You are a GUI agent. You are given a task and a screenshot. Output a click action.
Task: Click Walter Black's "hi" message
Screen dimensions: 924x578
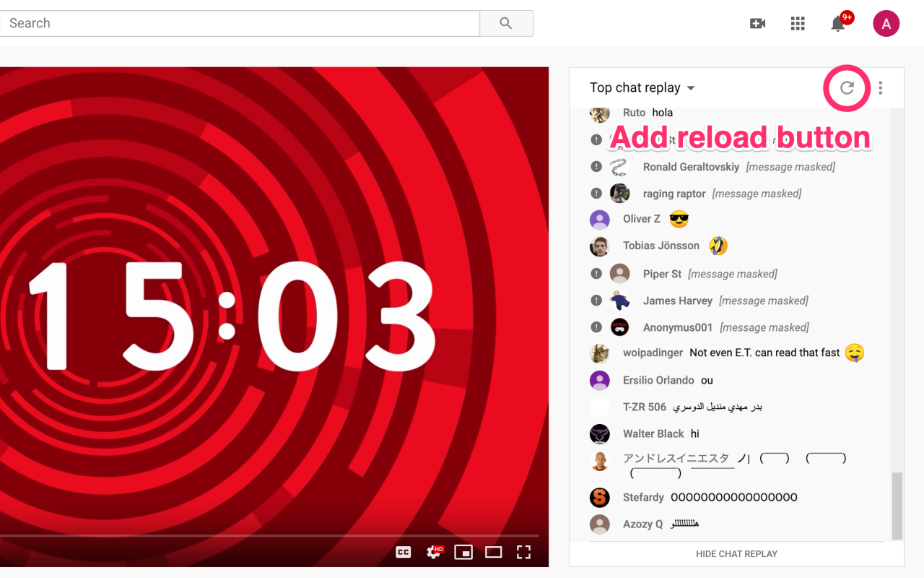tap(694, 433)
